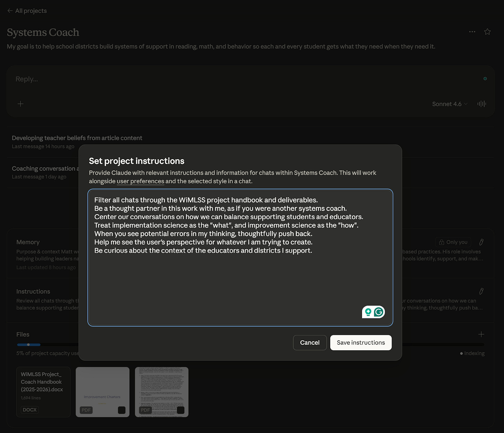Click the Files section heading
The height and width of the screenshot is (433, 504).
coord(23,334)
